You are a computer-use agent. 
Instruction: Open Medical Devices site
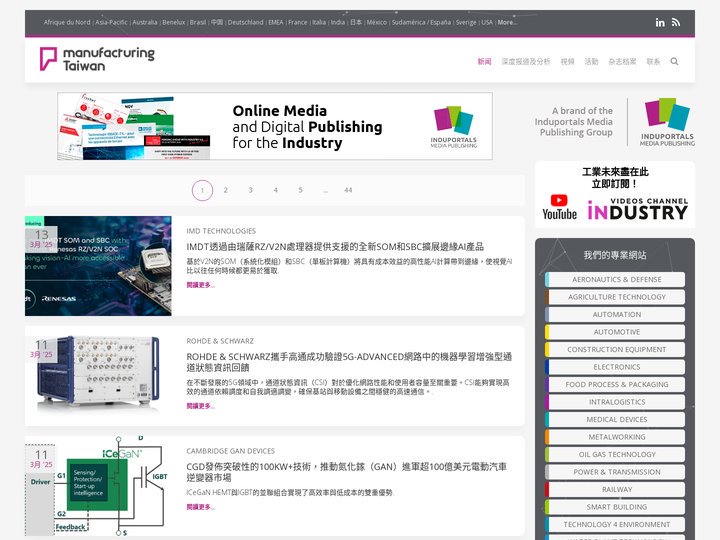tap(615, 419)
